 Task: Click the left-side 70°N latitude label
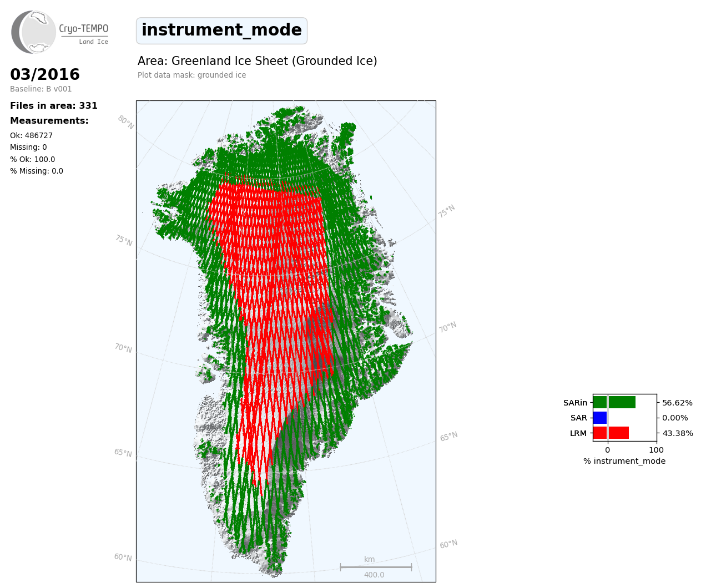coord(123,348)
